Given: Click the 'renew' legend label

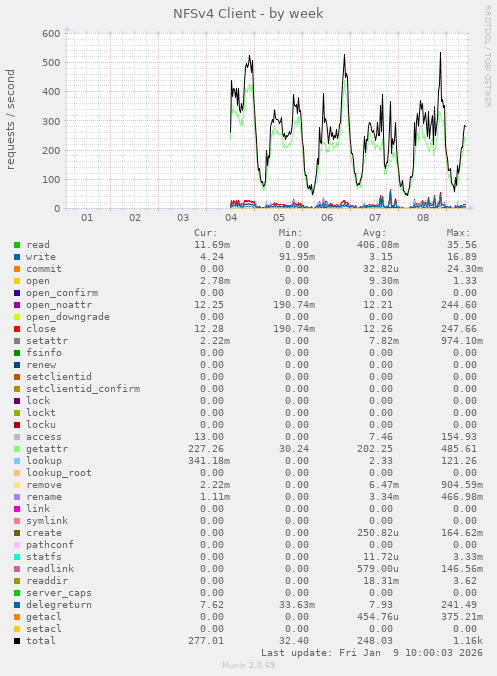Looking at the screenshot, I should tap(41, 365).
